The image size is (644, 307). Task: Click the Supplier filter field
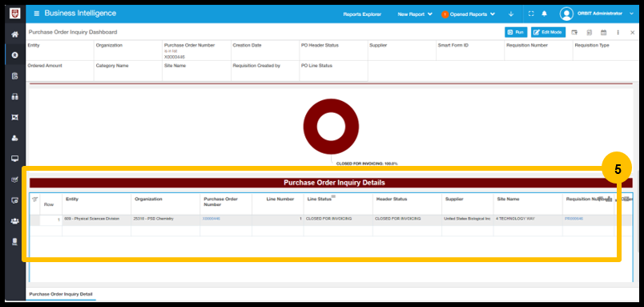tap(401, 50)
